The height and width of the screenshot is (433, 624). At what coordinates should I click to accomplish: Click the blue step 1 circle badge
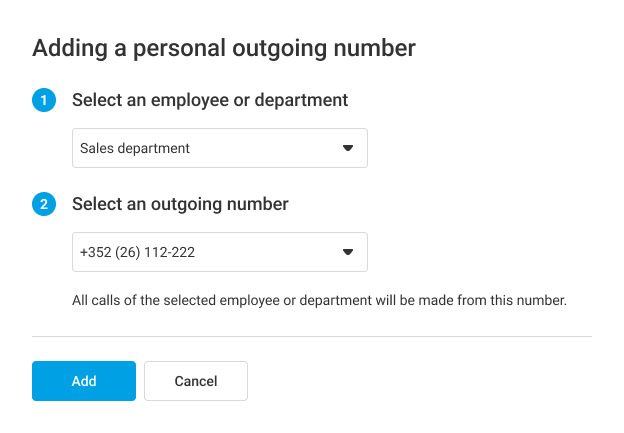[44, 101]
